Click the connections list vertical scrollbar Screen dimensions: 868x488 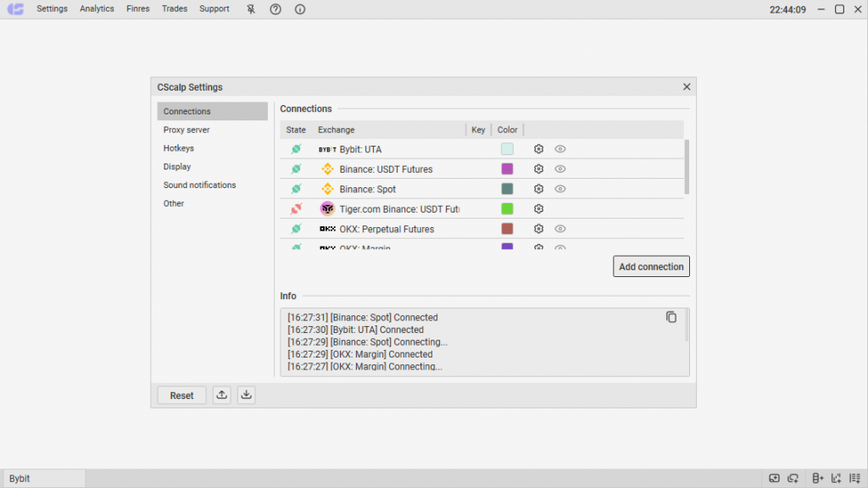point(687,168)
